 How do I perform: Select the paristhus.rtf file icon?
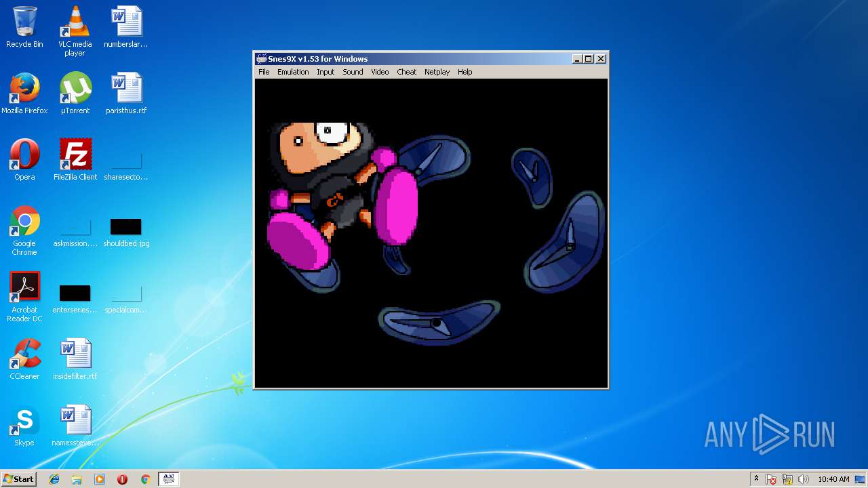coord(126,94)
